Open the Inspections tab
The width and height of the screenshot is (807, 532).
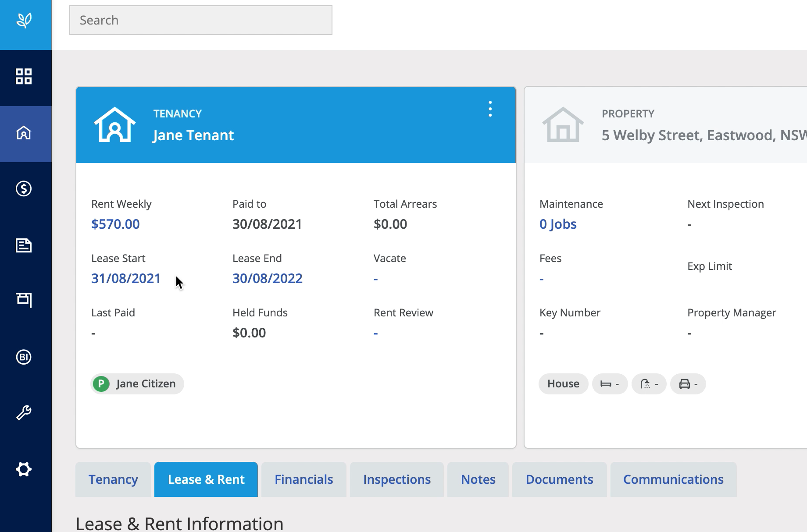(x=396, y=479)
